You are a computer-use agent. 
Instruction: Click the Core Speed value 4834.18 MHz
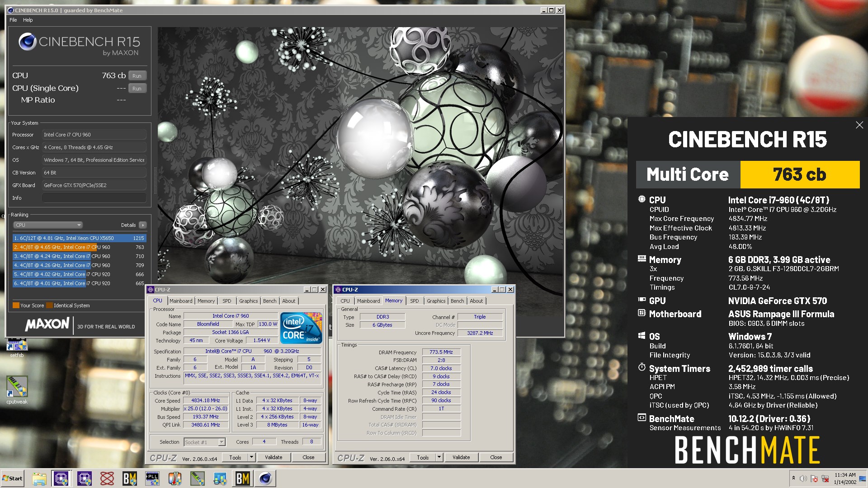click(206, 400)
